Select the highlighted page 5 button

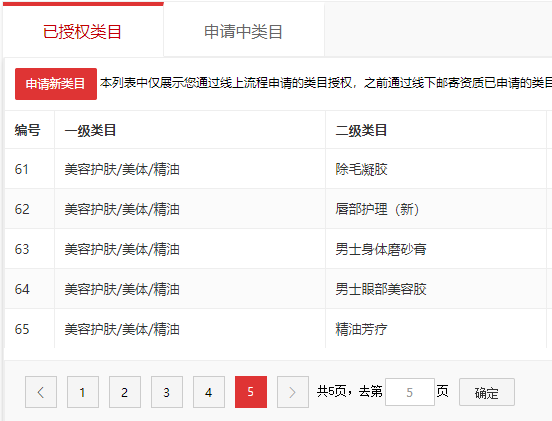point(251,392)
